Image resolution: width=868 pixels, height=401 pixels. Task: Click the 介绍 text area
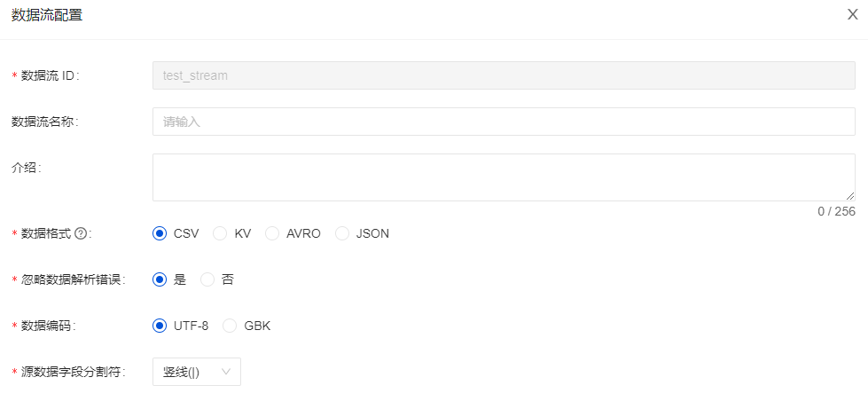pos(504,177)
